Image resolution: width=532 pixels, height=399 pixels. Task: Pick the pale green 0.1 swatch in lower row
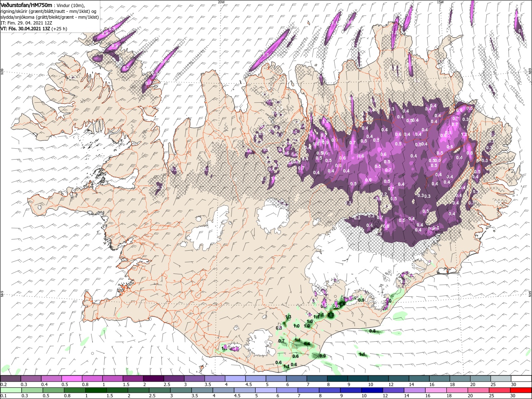coord(11,390)
